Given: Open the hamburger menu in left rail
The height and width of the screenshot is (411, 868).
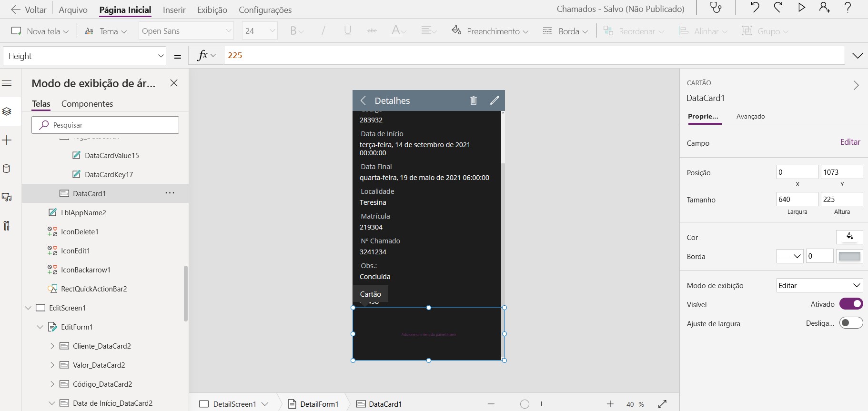Looking at the screenshot, I should coord(7,83).
